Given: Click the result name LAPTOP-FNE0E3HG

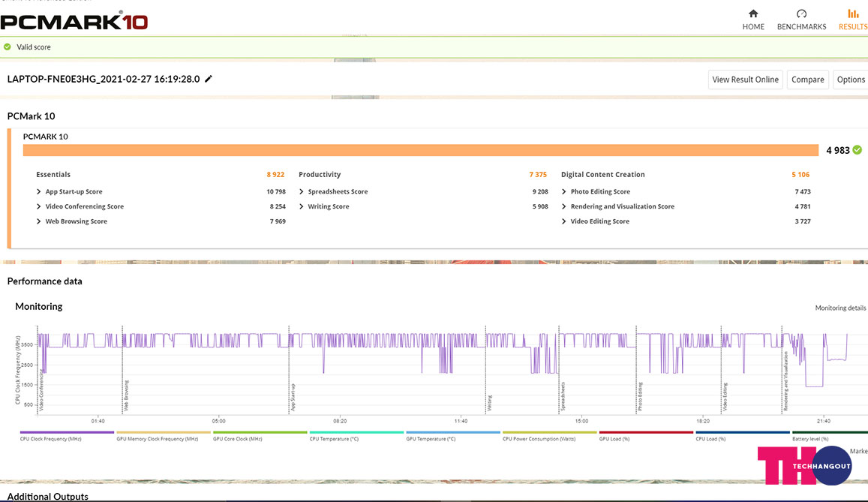Looking at the screenshot, I should point(104,79).
